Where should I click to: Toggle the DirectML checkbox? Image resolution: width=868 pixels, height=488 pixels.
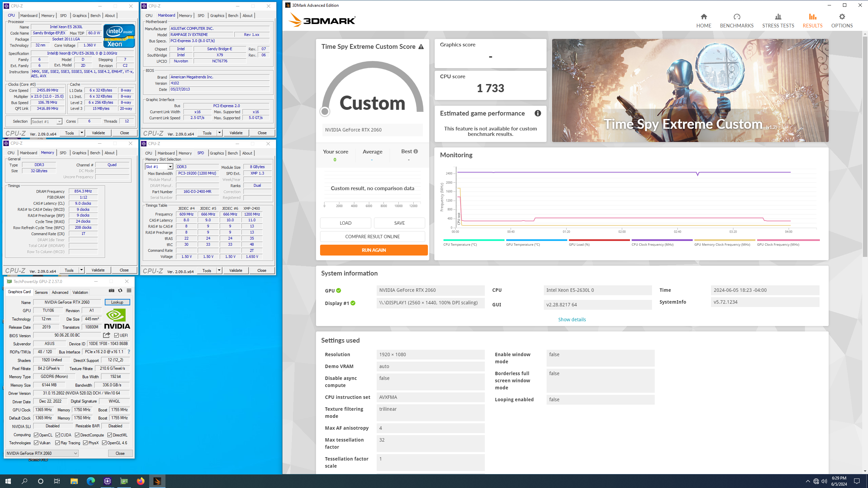[x=110, y=435]
